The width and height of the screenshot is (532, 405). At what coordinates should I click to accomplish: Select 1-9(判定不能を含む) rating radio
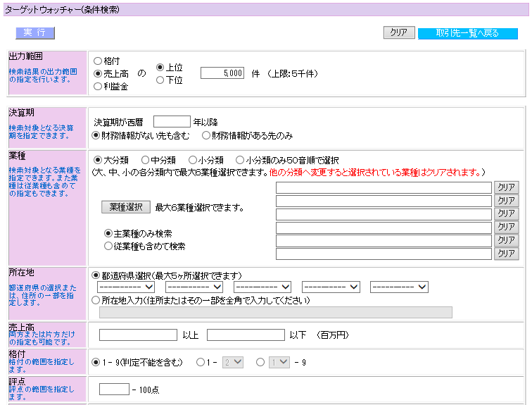click(96, 362)
